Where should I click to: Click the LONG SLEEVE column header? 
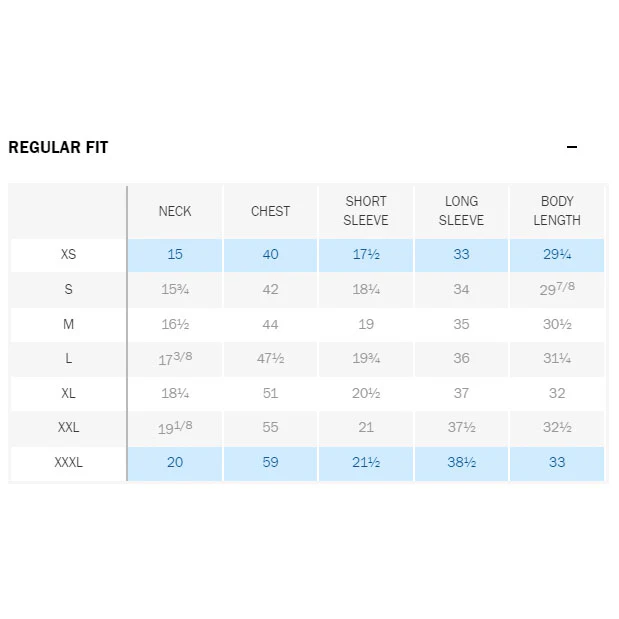tap(461, 211)
